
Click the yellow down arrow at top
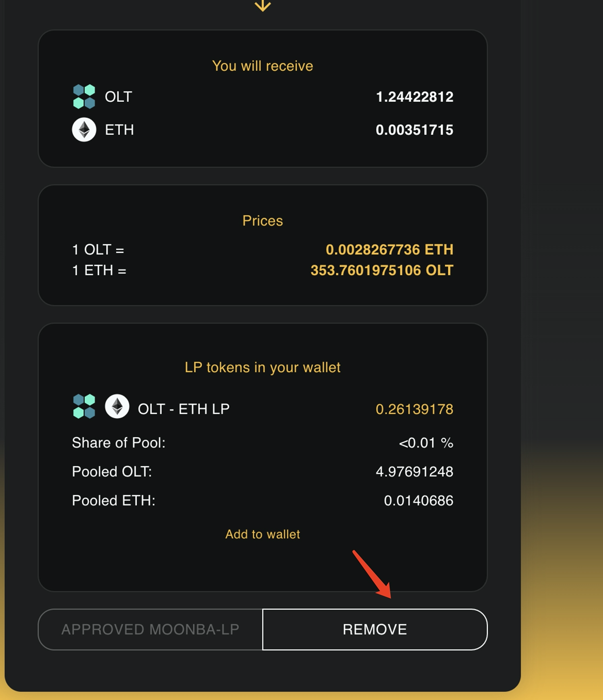[x=263, y=6]
